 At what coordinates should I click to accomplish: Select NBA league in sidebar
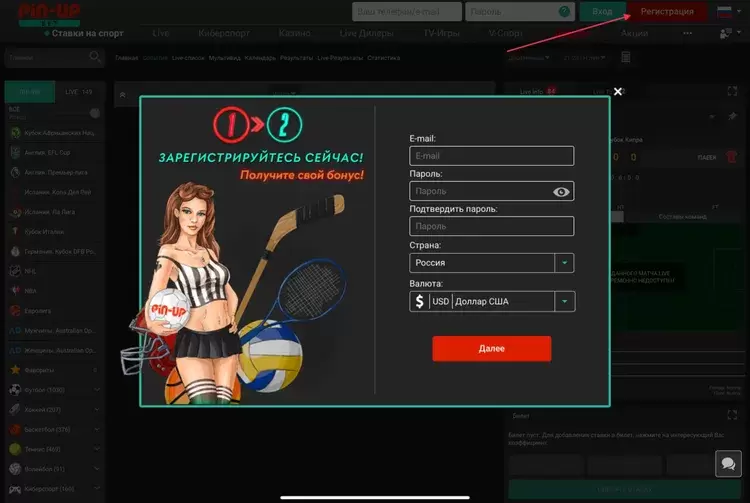coord(54,291)
